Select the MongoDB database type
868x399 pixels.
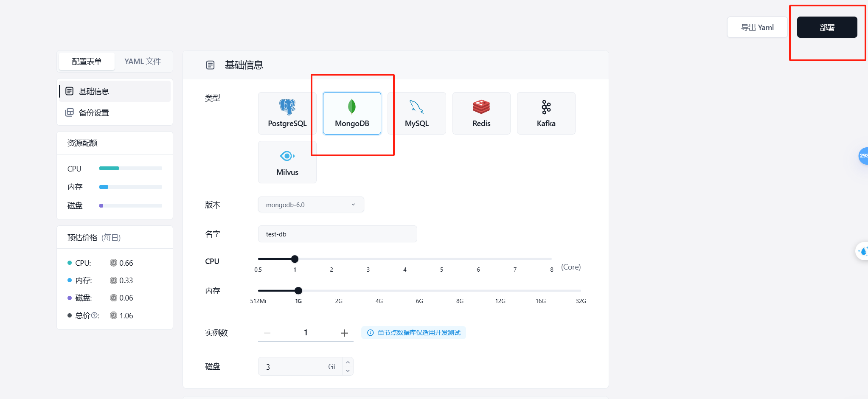pos(352,113)
